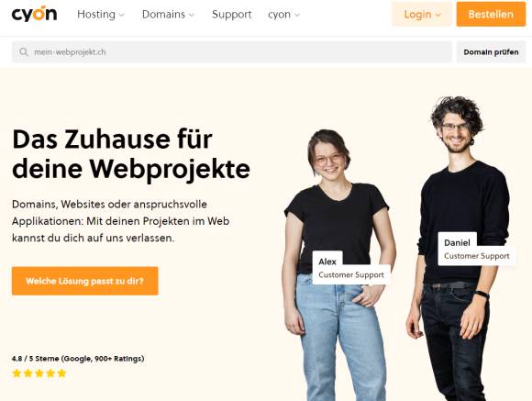Click the Alex Customer Support label
This screenshot has height=401, width=532.
[351, 268]
